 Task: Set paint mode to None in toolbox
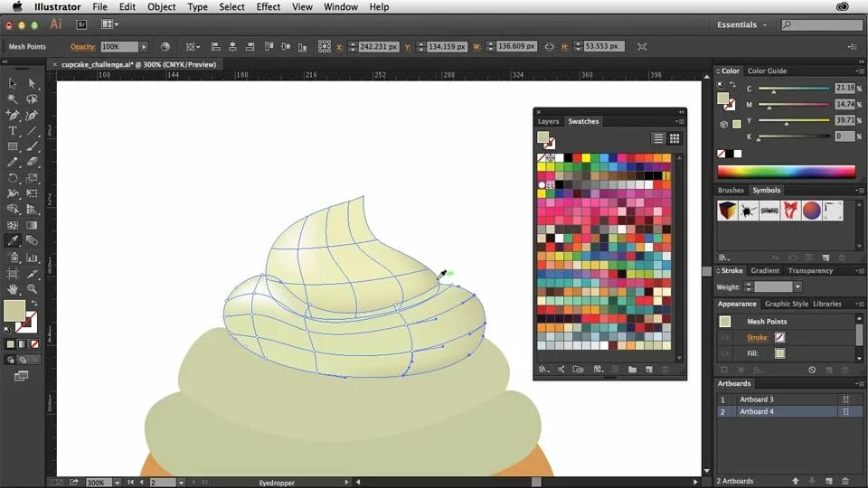(x=34, y=344)
